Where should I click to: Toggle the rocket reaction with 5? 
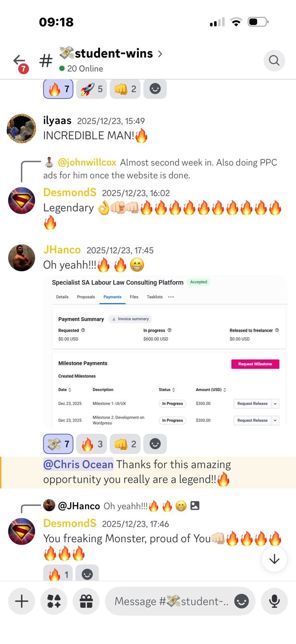click(91, 89)
